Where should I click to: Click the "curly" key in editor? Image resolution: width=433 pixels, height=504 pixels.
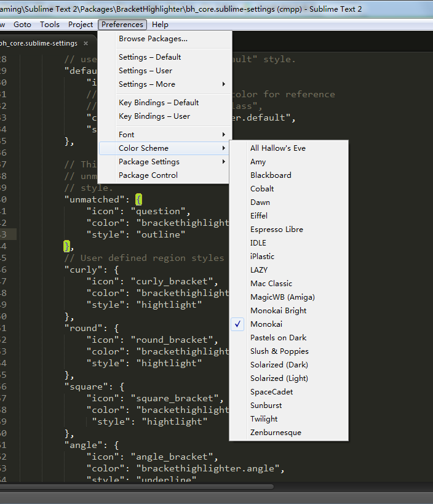click(x=84, y=270)
